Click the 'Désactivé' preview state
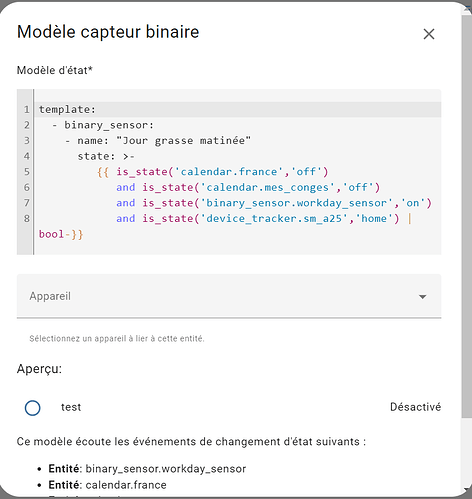The image size is (472, 499). (x=416, y=407)
